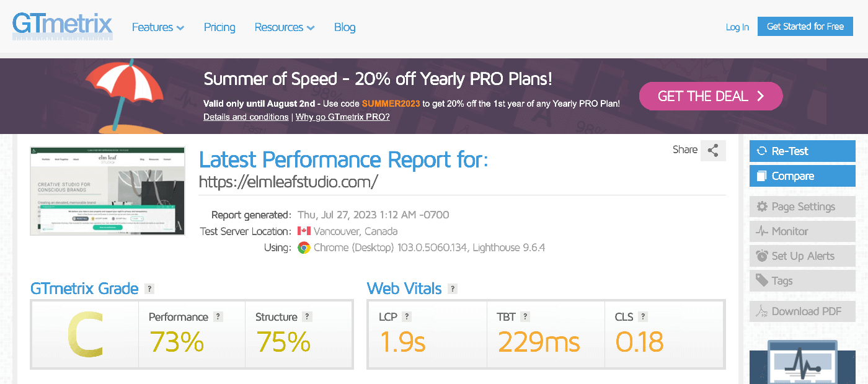This screenshot has height=384, width=868.
Task: Click the Share icon button
Action: pos(713,150)
